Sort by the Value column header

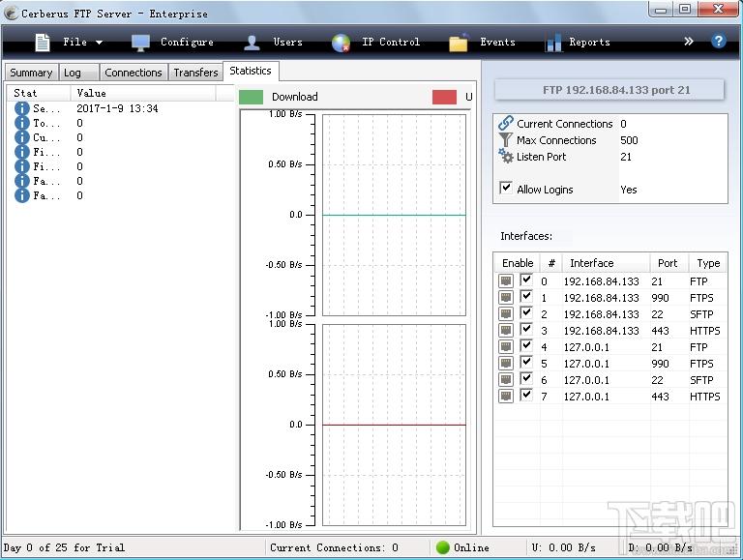[143, 93]
